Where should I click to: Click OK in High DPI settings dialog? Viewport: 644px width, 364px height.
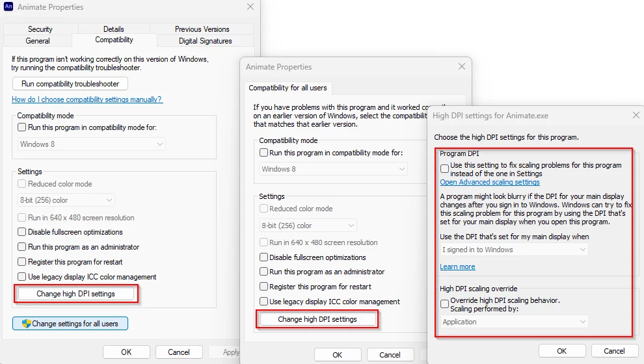click(x=562, y=351)
